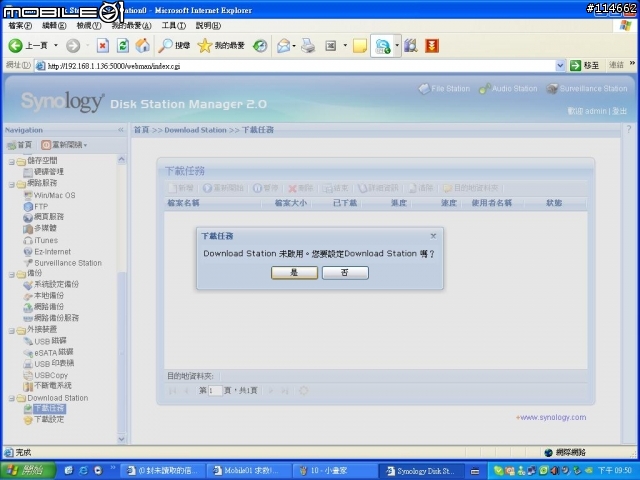Open Mail envelope toolbar icon
Viewport: 640px width, 480px height.
coord(284,45)
